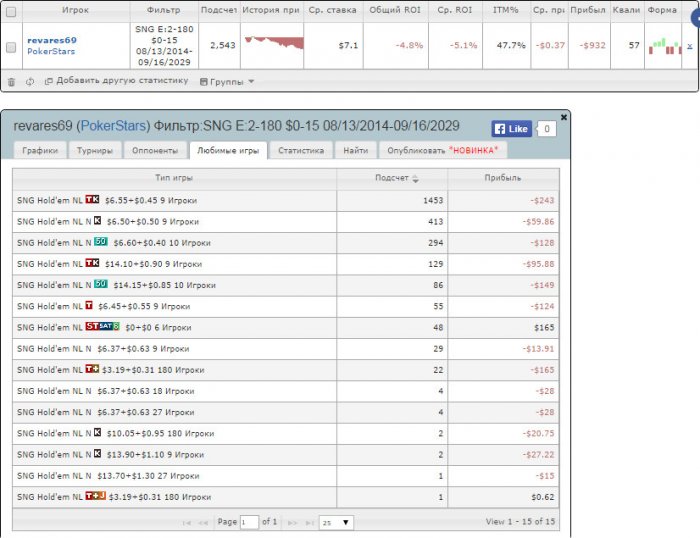Image resolution: width=700 pixels, height=538 pixels.
Task: Click the Фильтр column header
Action: [164, 10]
